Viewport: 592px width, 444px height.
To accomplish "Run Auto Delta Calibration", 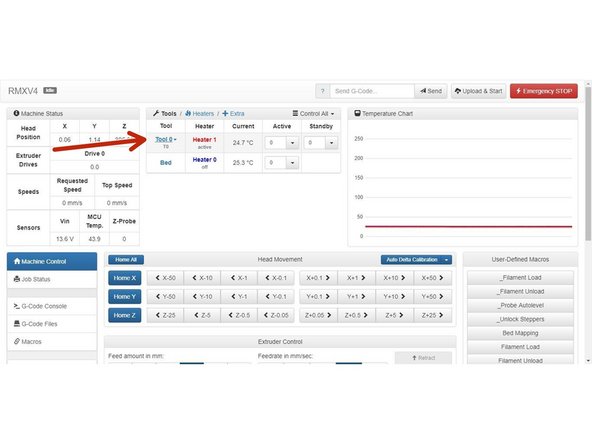I will click(412, 260).
